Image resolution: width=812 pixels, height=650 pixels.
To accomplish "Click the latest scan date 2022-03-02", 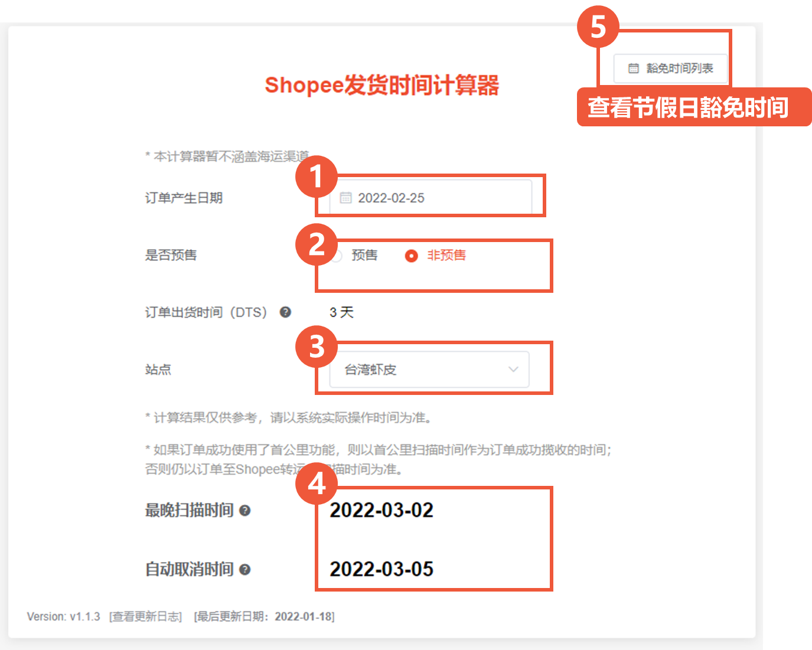I will pos(381,510).
